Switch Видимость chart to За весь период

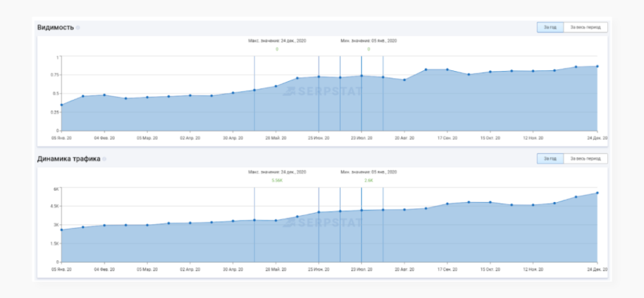[x=585, y=27]
